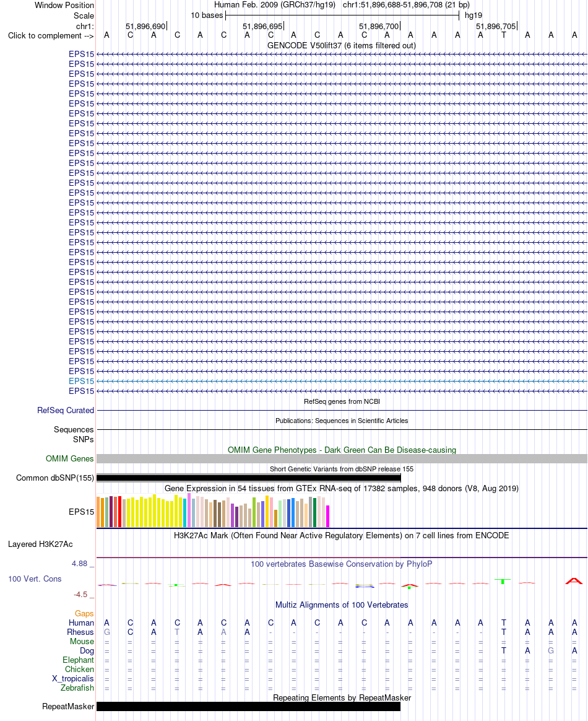The width and height of the screenshot is (588, 721).
Task: Click the -4.5 lower PhyloP scale value
Action: click(80, 595)
